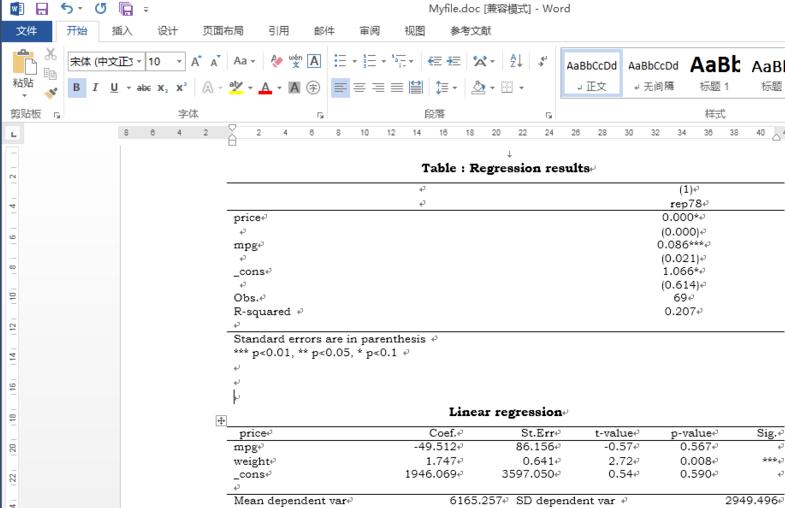Click the Clear Formatting eraser icon
This screenshot has height=508, width=785.
pyautogui.click(x=276, y=61)
